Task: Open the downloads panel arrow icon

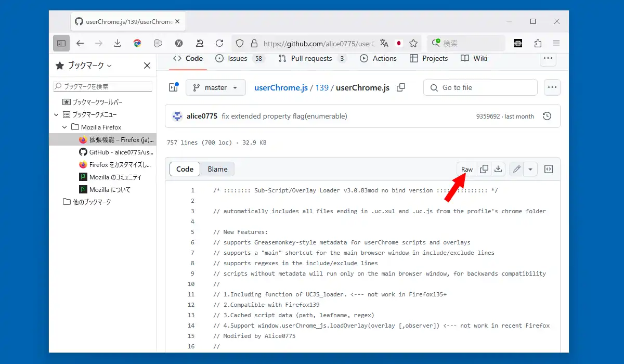Action: [x=118, y=43]
